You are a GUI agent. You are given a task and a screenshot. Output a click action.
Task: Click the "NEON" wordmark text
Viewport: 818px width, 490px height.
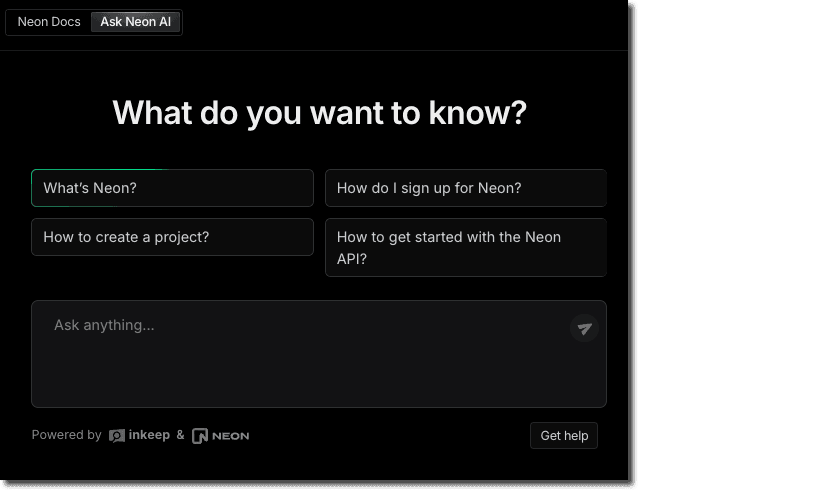coord(230,436)
